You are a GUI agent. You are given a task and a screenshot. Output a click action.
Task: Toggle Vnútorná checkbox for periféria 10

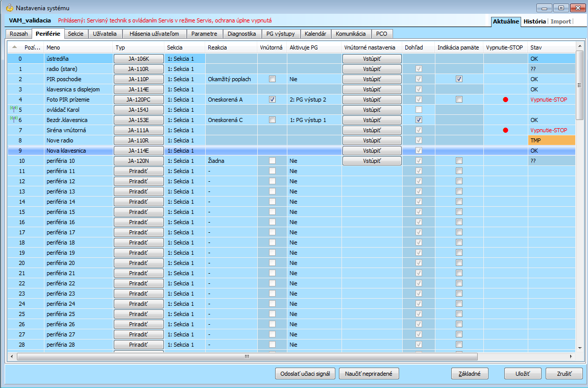(272, 161)
